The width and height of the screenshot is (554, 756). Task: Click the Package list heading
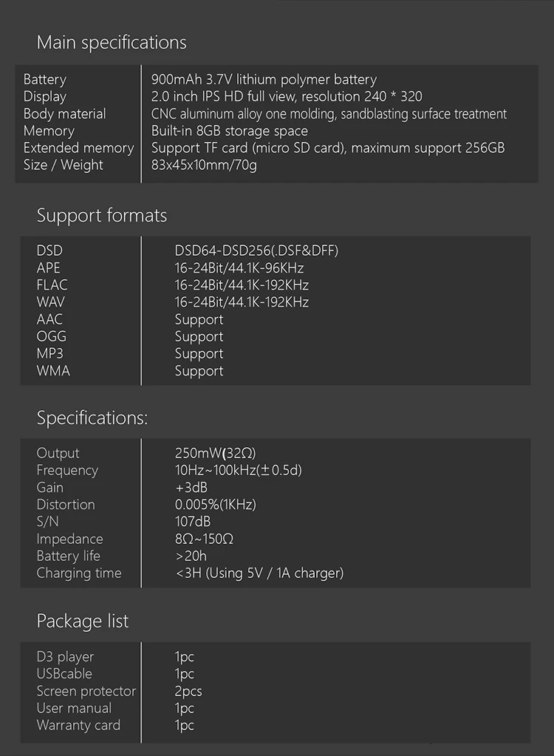pyautogui.click(x=83, y=621)
